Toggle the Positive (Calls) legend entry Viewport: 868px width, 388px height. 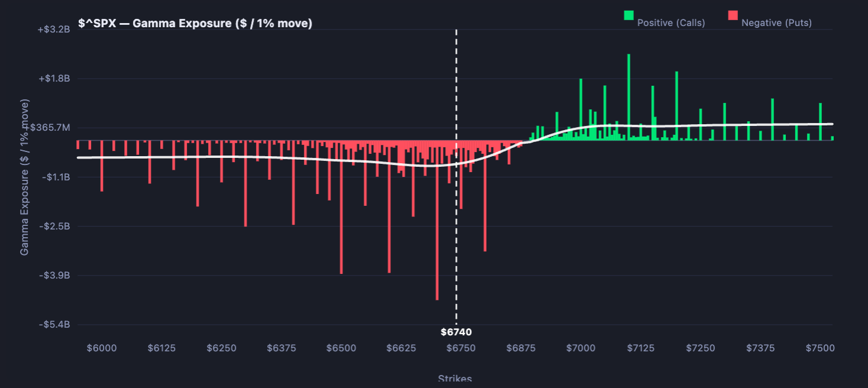click(x=665, y=20)
